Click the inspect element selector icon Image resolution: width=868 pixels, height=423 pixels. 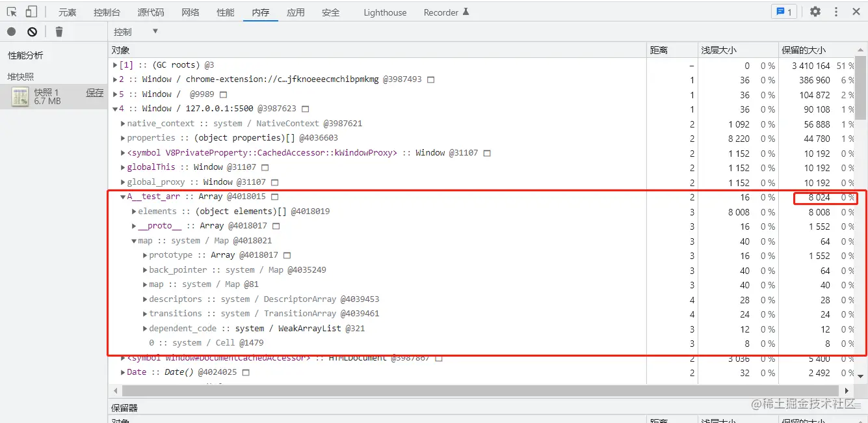pyautogui.click(x=12, y=12)
